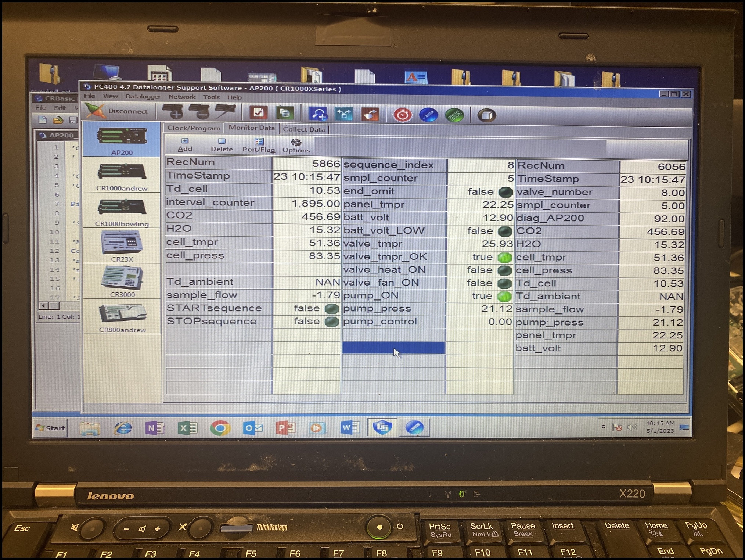The width and height of the screenshot is (745, 560).
Task: Click the Edit Datalogger Setup pencil icon
Action: point(225,111)
